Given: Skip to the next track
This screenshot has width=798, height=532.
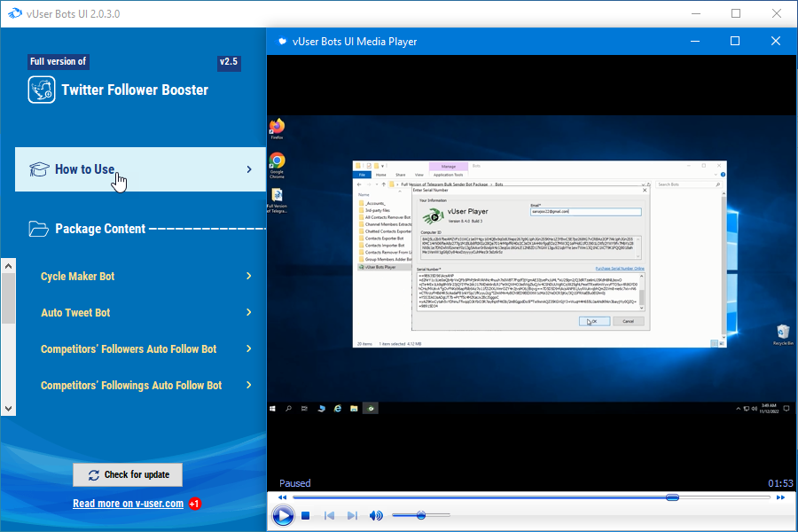Looking at the screenshot, I should (x=352, y=516).
